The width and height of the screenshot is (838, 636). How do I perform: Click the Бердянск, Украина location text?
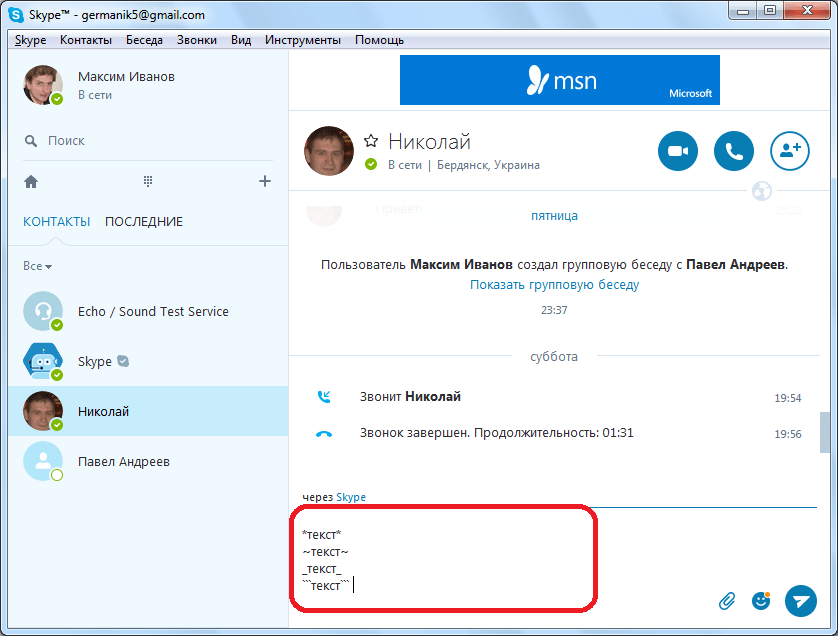(x=488, y=165)
